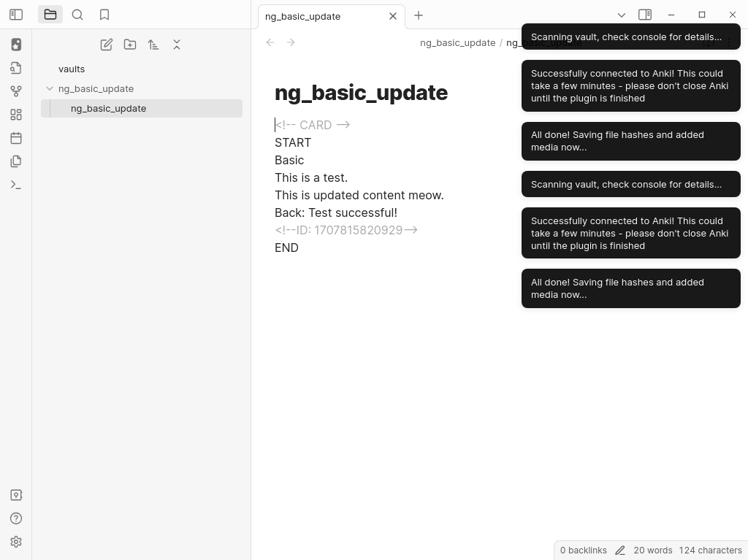Dismiss the top 'Scanning vault' notification
Viewport: 748px width, 560px height.
pyautogui.click(x=630, y=37)
